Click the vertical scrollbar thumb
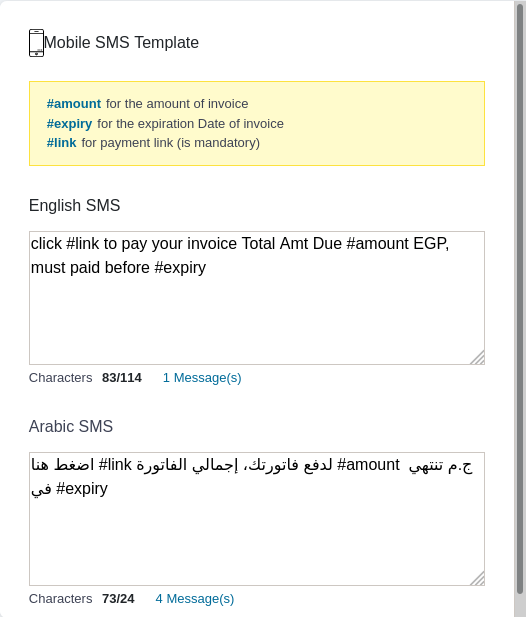This screenshot has height=617, width=526. [520, 298]
